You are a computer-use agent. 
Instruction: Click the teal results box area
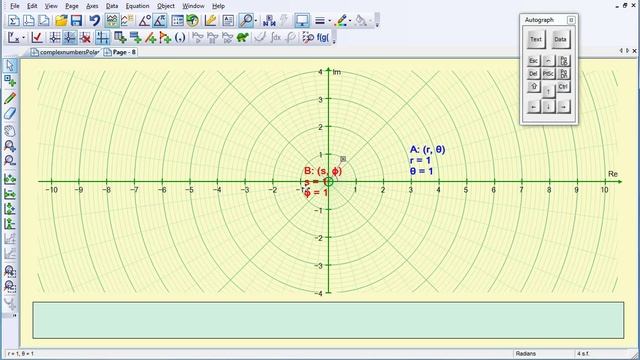[329, 320]
